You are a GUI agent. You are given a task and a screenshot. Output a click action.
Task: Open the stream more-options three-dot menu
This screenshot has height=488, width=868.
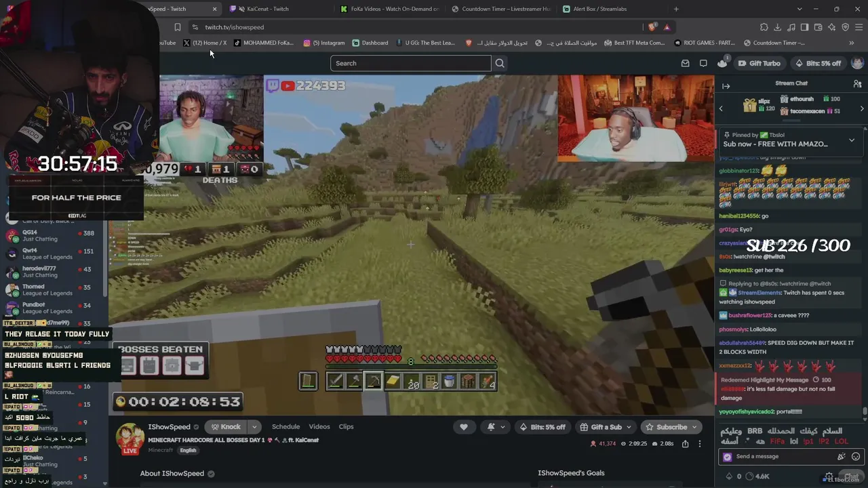[x=700, y=443]
